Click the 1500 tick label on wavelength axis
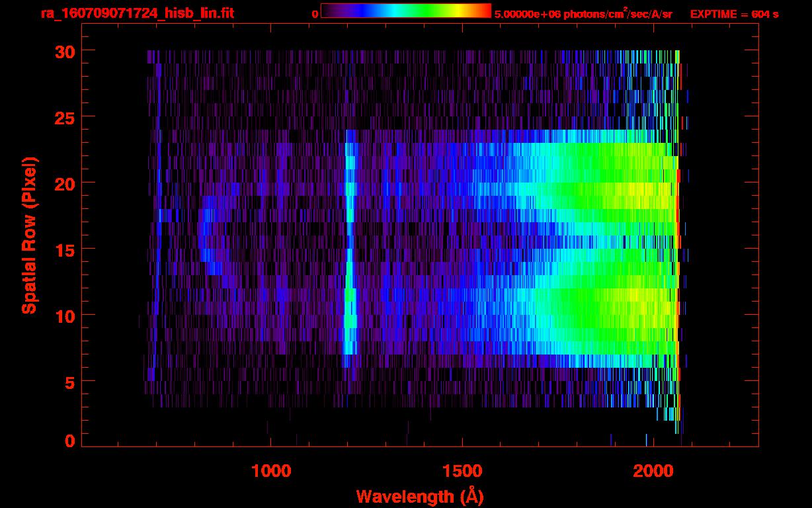 coord(462,471)
